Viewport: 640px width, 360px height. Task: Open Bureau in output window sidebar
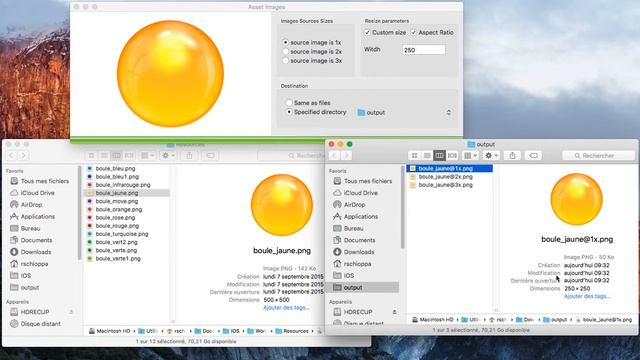pyautogui.click(x=348, y=228)
